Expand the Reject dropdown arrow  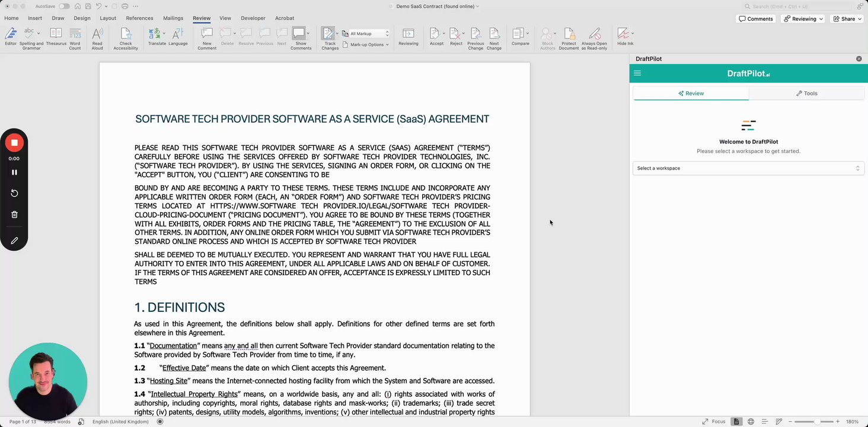463,33
